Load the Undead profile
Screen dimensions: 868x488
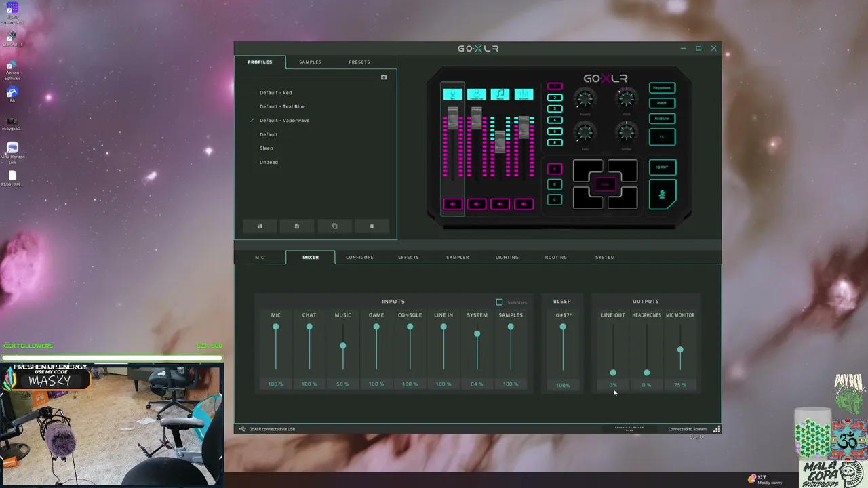pos(269,162)
